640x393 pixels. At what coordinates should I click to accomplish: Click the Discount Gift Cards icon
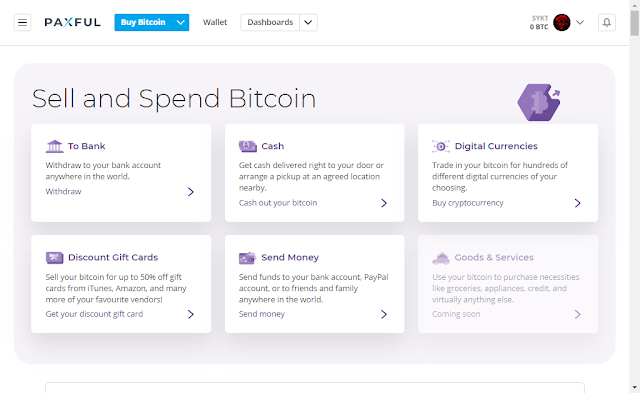(54, 258)
